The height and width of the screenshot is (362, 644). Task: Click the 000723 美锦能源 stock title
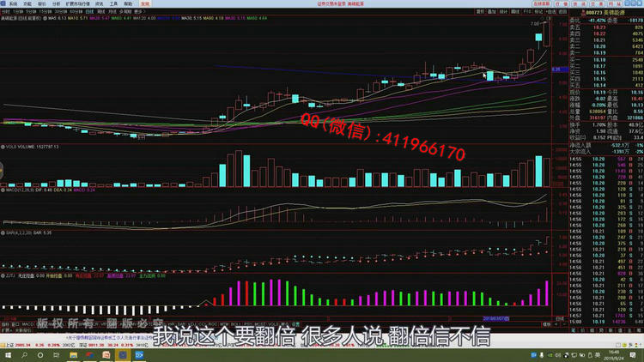[605, 13]
